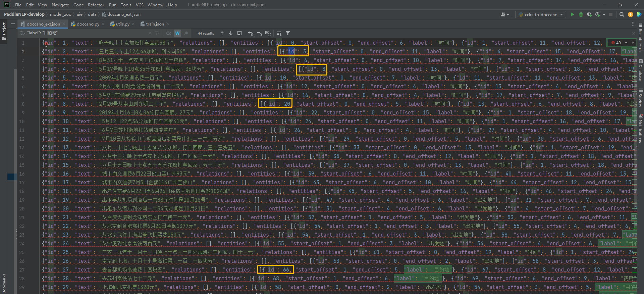This screenshot has width=644, height=294.
Task: Open the Edit menu
Action: 30,5
